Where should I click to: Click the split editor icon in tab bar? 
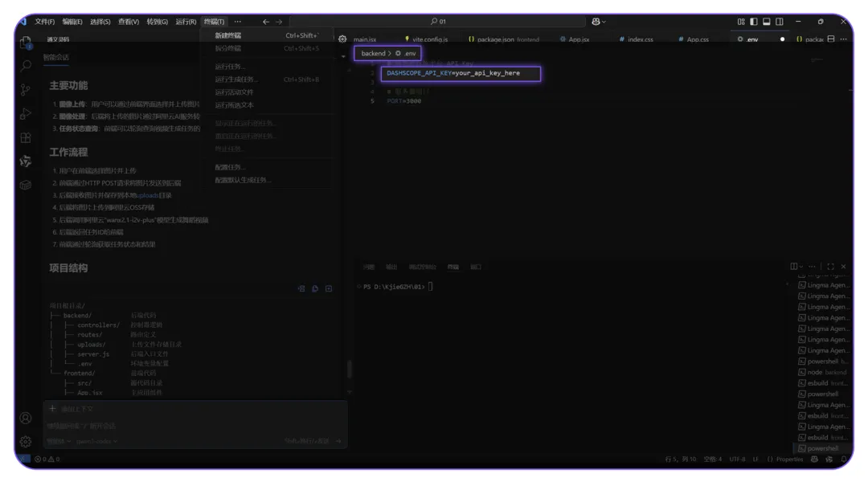tap(831, 39)
